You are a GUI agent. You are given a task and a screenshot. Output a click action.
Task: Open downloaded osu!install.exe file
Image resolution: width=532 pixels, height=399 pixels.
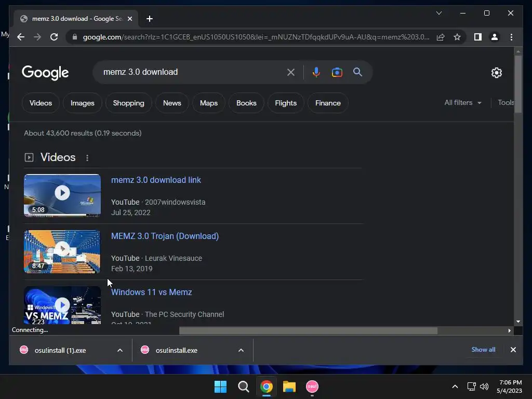coord(177,350)
